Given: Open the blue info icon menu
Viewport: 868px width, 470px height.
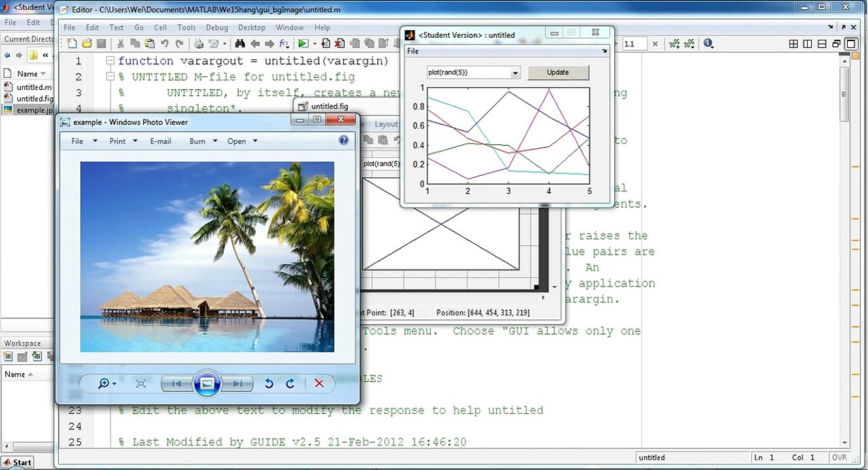Looking at the screenshot, I should [x=709, y=44].
